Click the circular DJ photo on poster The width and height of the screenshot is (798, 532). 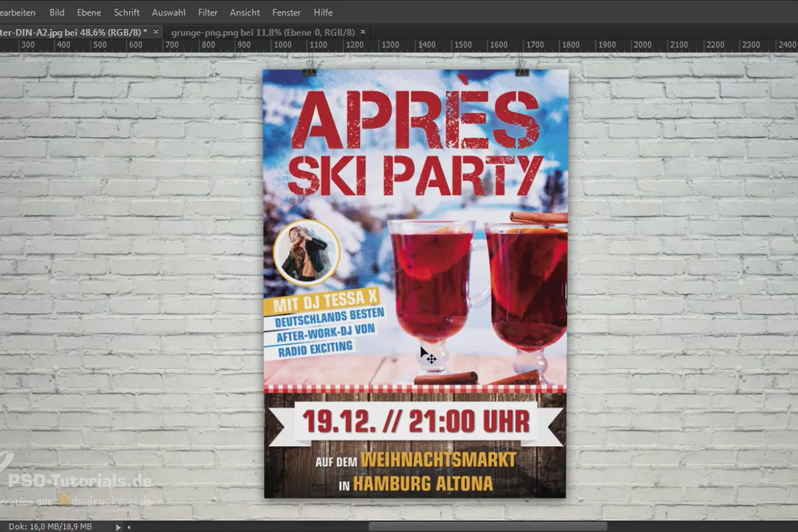307,253
